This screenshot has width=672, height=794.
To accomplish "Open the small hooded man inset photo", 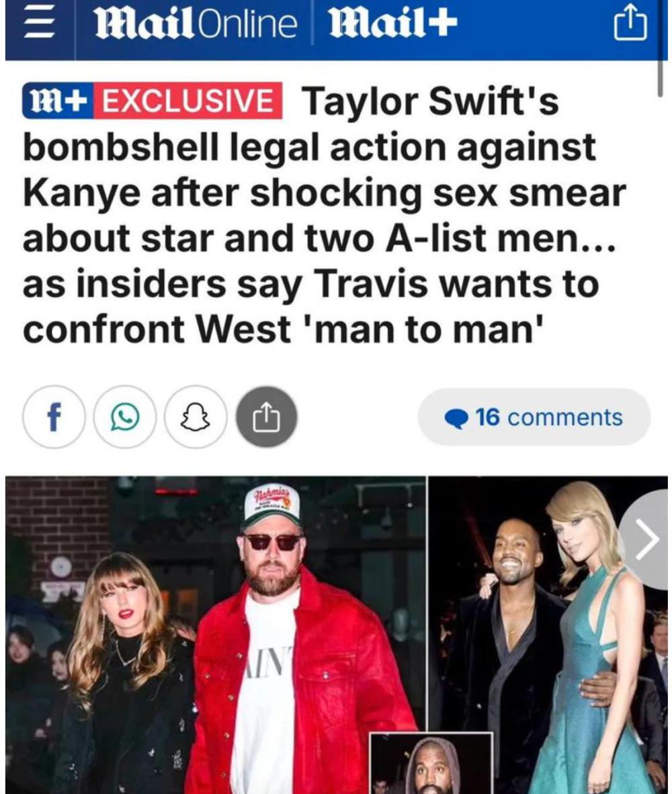I will tap(431, 764).
